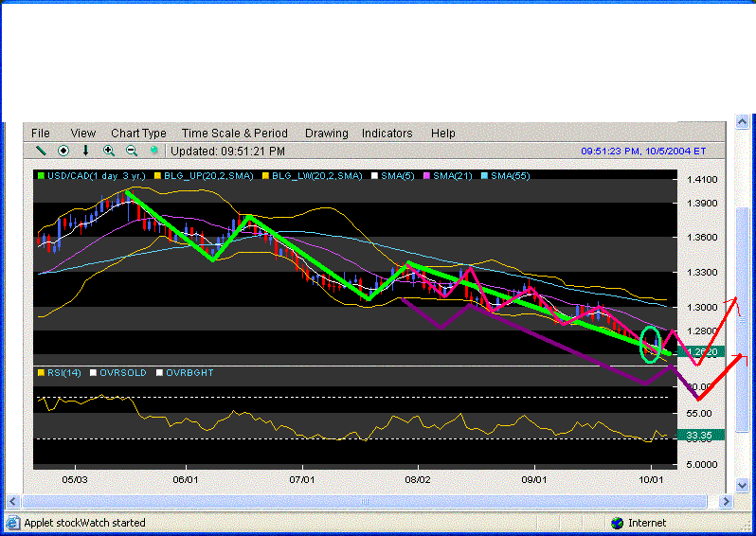Open the Chart Type menu
The image size is (756, 536).
138,134
